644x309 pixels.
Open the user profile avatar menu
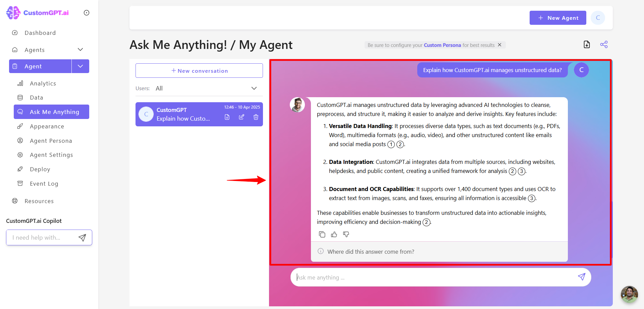pos(598,18)
